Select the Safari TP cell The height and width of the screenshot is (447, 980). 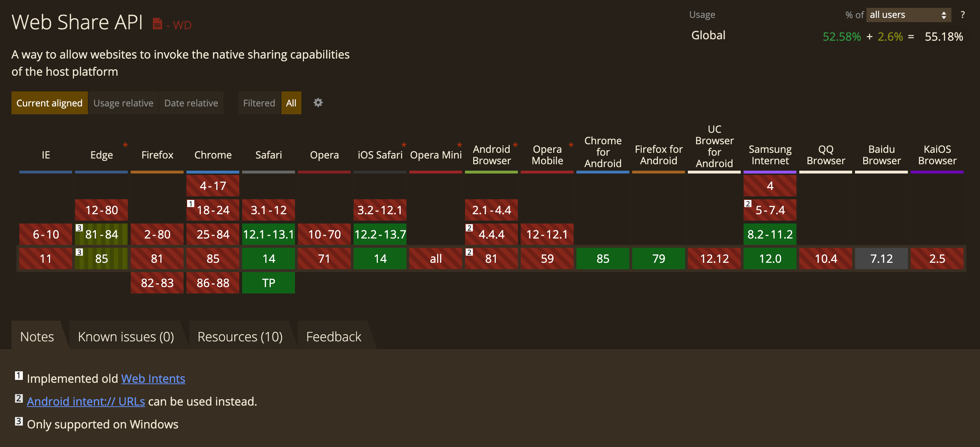tap(269, 283)
